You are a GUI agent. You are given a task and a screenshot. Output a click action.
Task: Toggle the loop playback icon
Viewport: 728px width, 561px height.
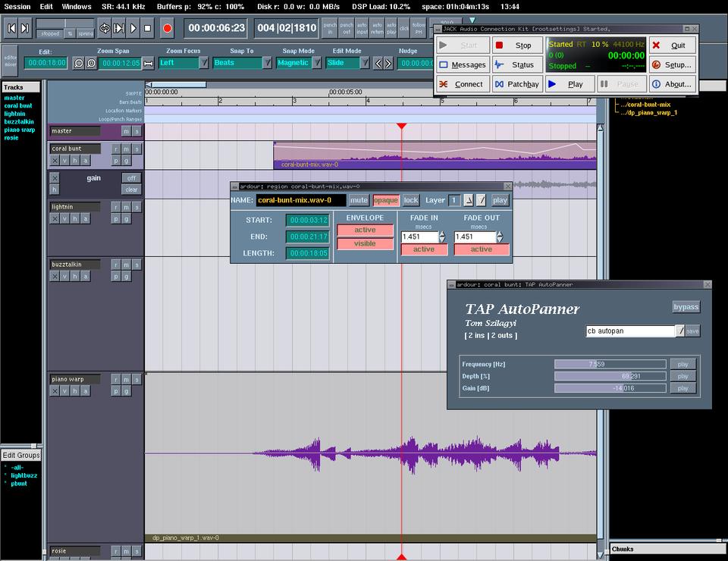pos(105,29)
